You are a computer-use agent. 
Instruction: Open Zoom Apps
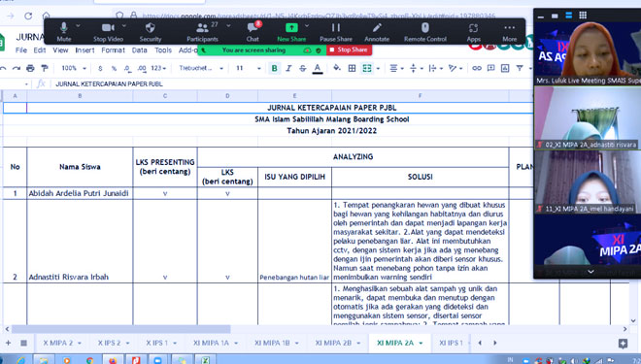pyautogui.click(x=473, y=32)
